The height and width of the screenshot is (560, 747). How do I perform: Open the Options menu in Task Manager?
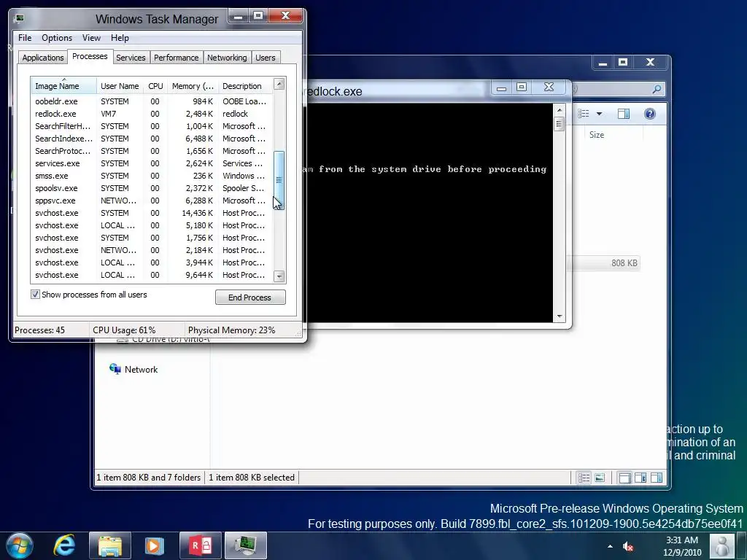(x=57, y=38)
